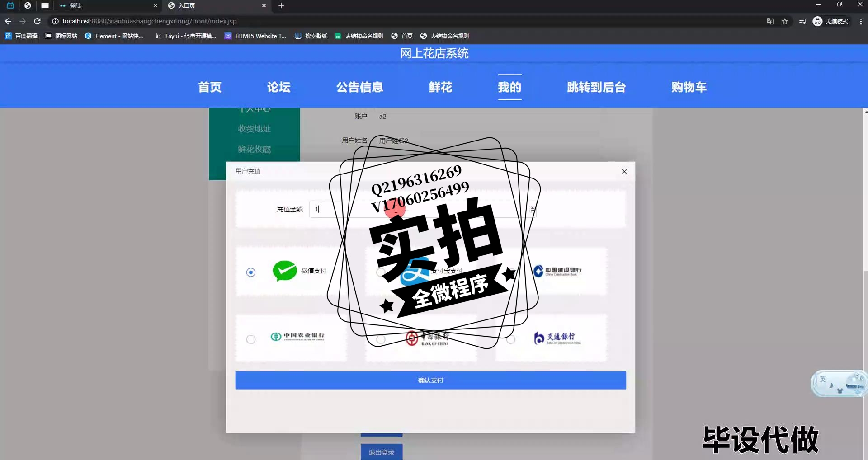
Task: Open the 鲜花 flowers navigation item
Action: 440,87
